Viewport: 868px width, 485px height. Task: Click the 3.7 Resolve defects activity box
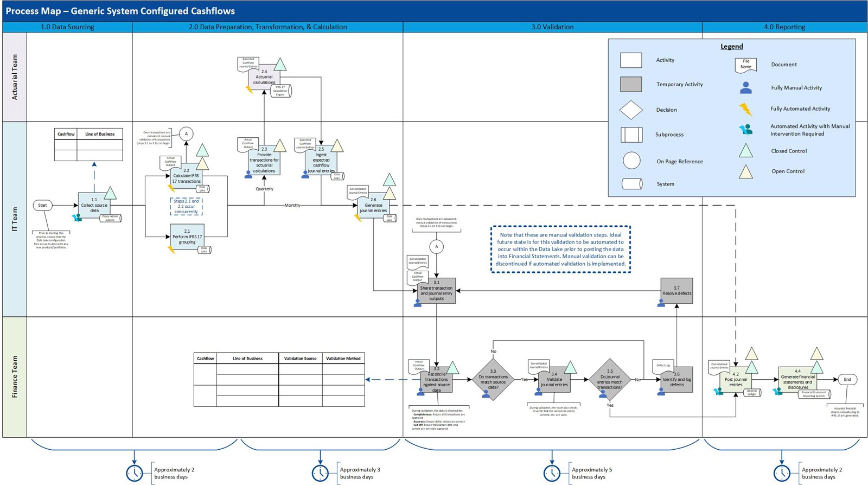click(x=676, y=291)
